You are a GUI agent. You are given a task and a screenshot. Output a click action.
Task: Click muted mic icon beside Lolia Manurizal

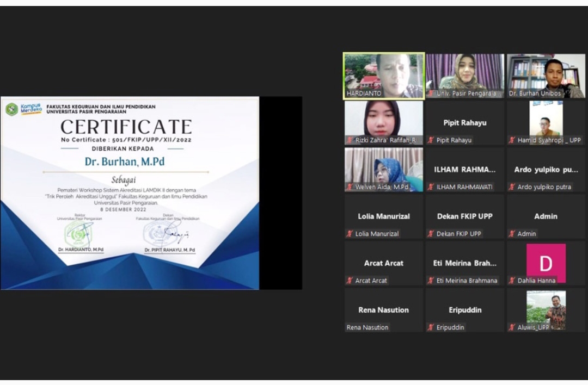[350, 234]
